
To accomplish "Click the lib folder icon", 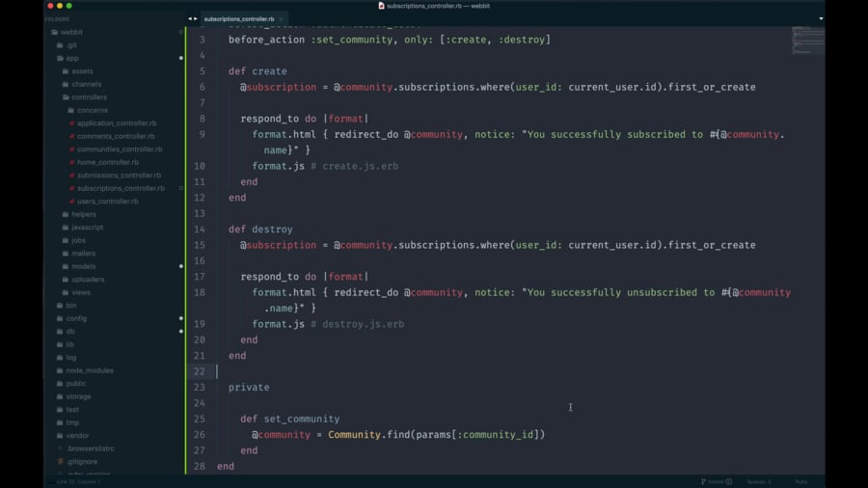I will (60, 344).
